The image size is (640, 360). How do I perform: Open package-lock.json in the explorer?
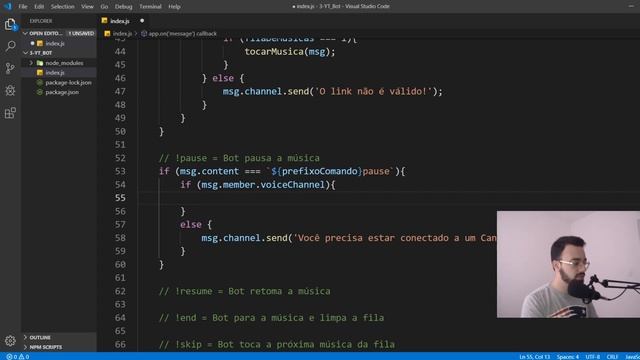tap(68, 82)
